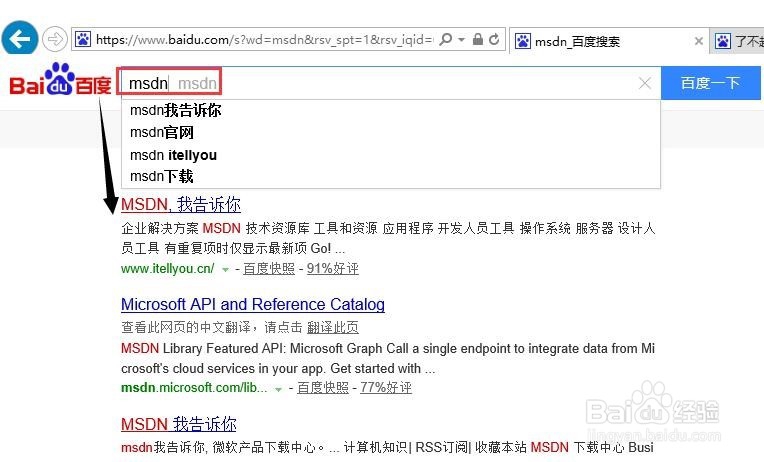
Task: Open the address bar dropdown arrow
Action: point(461,39)
